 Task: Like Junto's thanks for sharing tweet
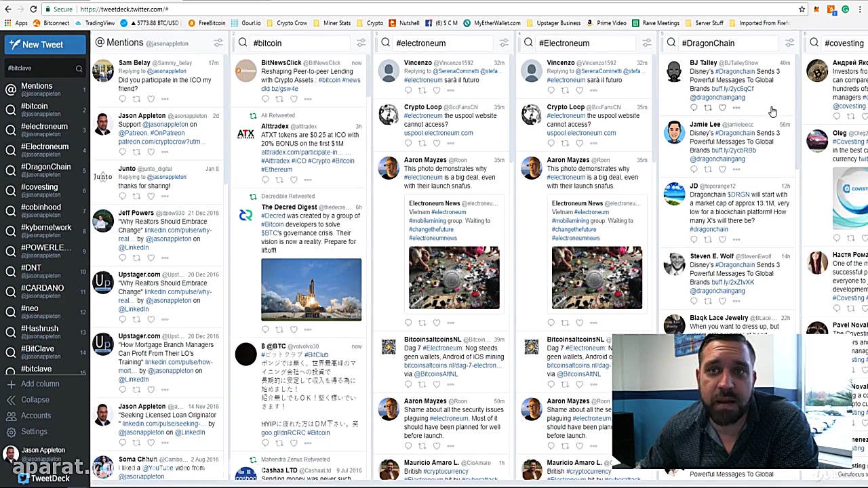[x=151, y=196]
